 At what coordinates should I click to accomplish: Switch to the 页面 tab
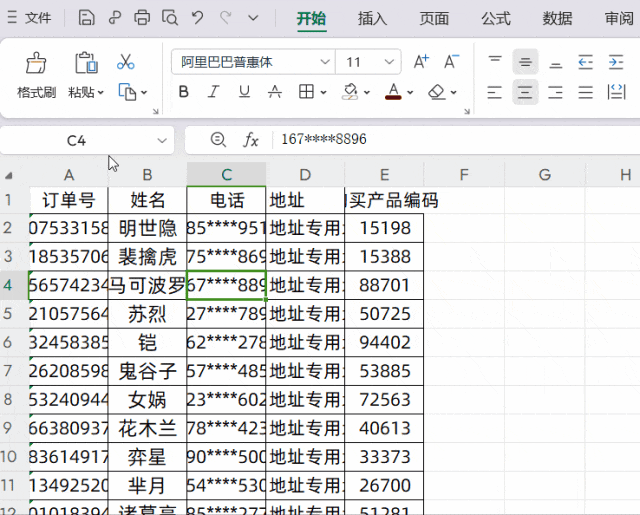click(434, 18)
